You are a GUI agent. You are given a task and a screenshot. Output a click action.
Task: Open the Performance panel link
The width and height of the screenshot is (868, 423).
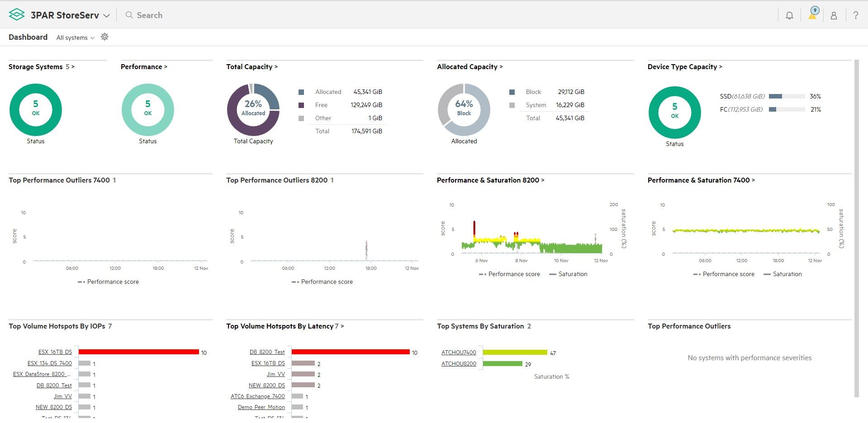click(144, 66)
